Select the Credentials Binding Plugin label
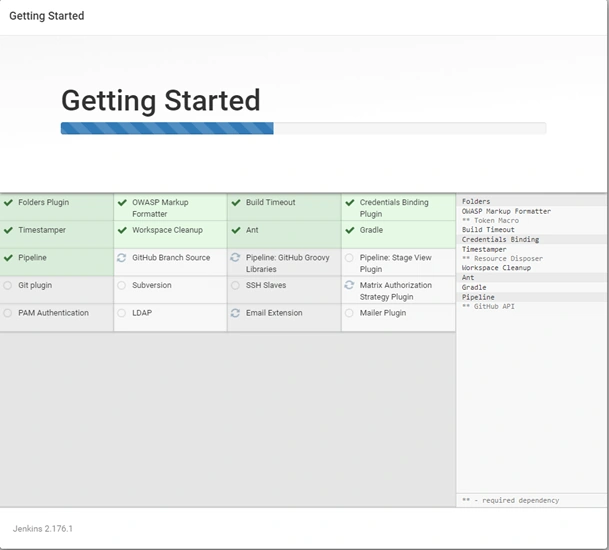The height and width of the screenshot is (550, 609). pyautogui.click(x=394, y=208)
